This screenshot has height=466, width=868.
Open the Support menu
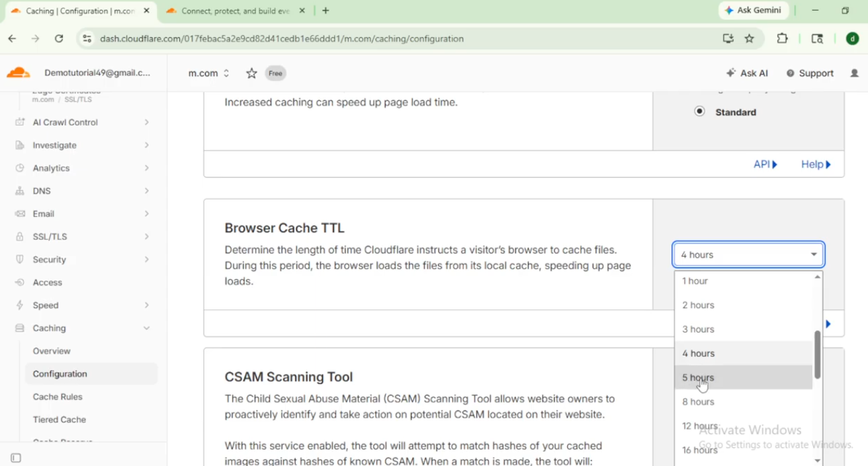(810, 73)
